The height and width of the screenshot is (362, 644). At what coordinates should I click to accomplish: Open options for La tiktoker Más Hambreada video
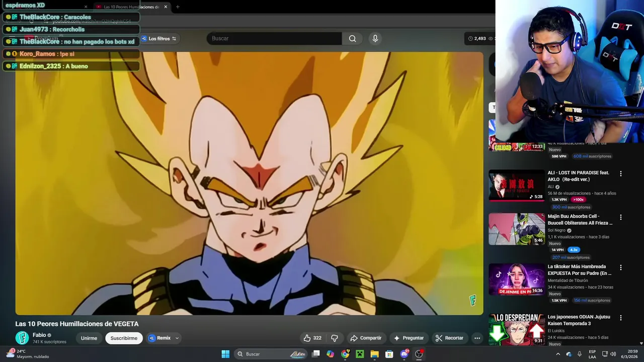(620, 267)
